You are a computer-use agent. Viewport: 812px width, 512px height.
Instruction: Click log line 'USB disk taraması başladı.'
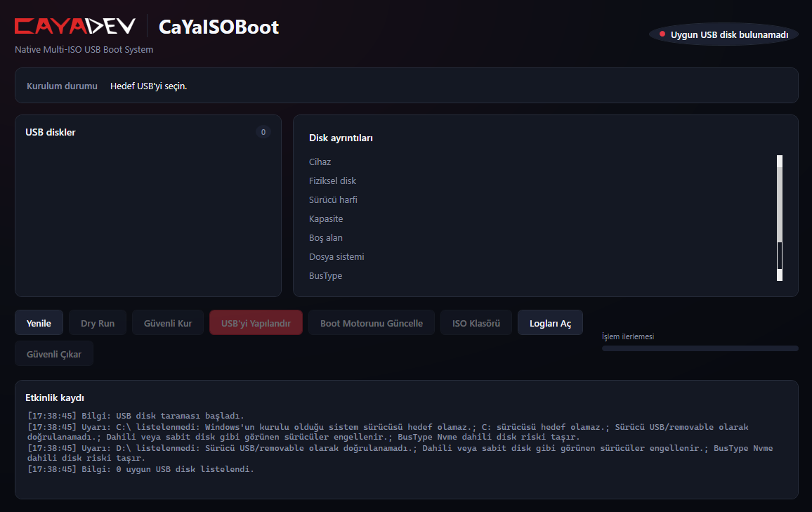click(136, 416)
